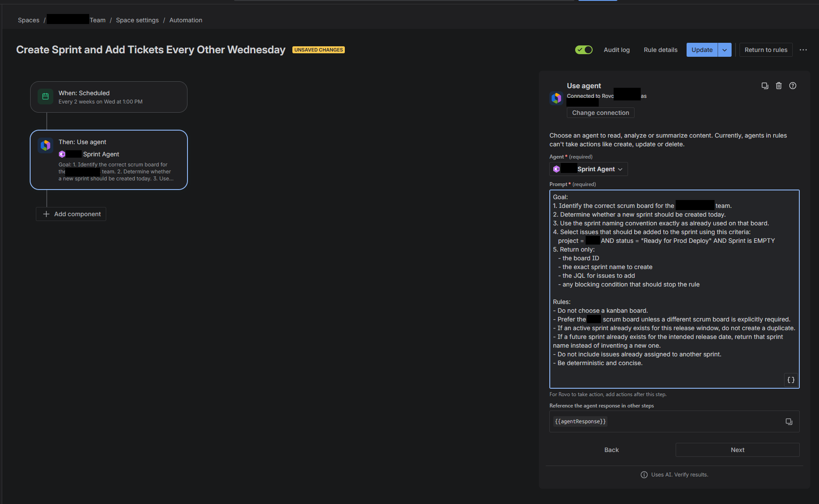
Task: Click the Automation breadcrumb
Action: tap(186, 20)
